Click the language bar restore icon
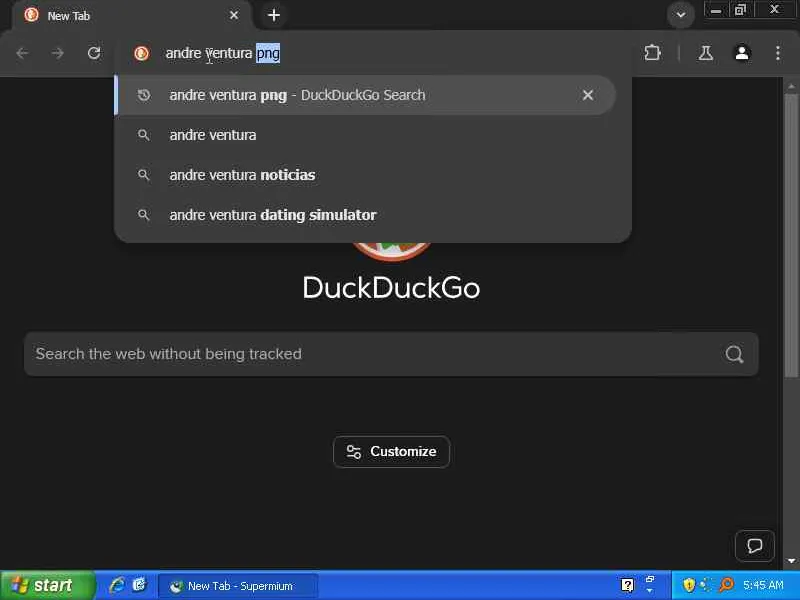The image size is (800, 600). (650, 579)
